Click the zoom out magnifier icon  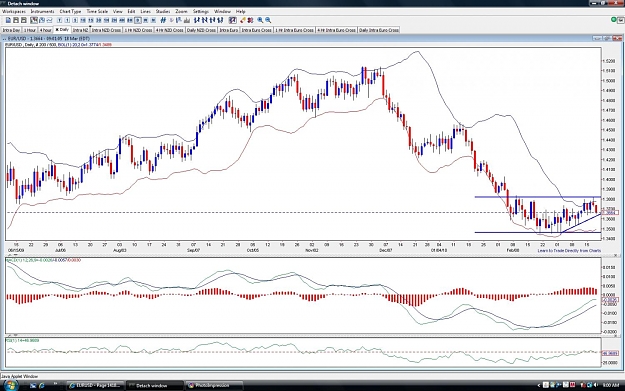(x=268, y=20)
